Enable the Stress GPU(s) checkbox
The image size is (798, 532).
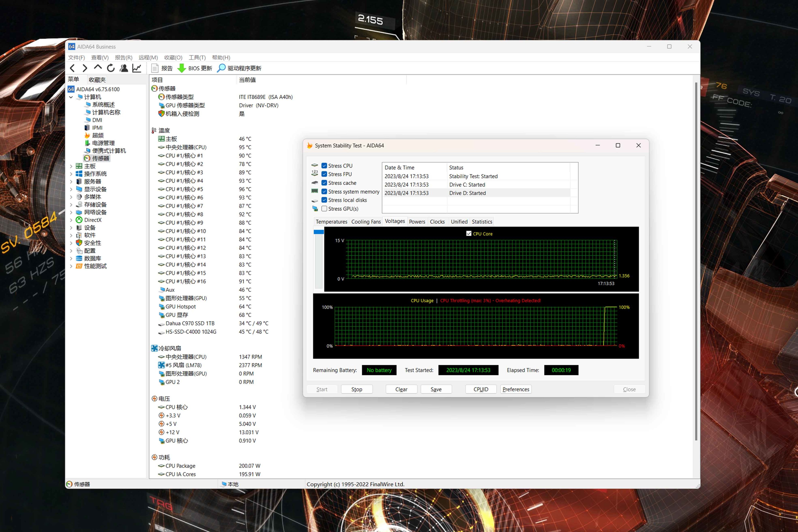pyautogui.click(x=324, y=209)
